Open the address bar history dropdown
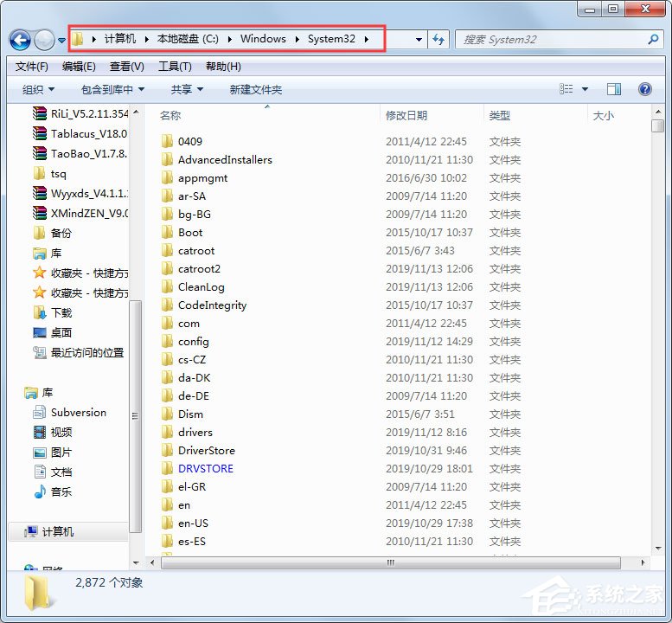This screenshot has height=623, width=672. coord(419,40)
